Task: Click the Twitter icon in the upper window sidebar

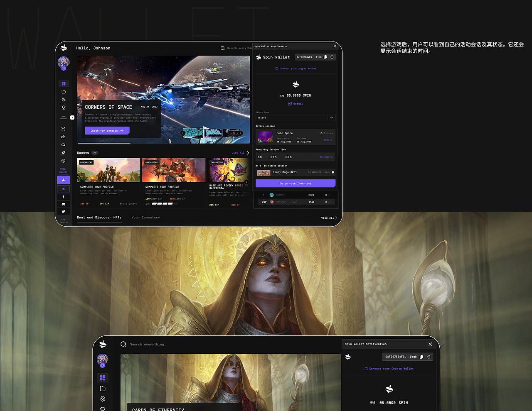Action: (63, 211)
